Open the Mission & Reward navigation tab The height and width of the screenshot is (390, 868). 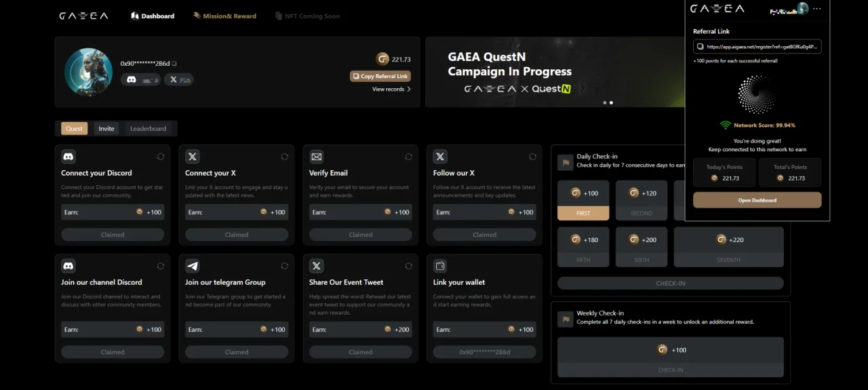coord(224,16)
